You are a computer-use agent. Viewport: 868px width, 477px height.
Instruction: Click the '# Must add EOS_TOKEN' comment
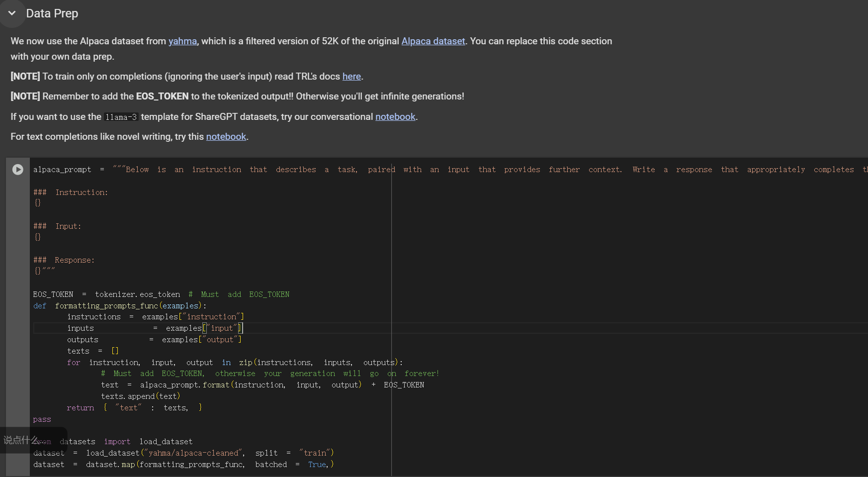pos(239,294)
